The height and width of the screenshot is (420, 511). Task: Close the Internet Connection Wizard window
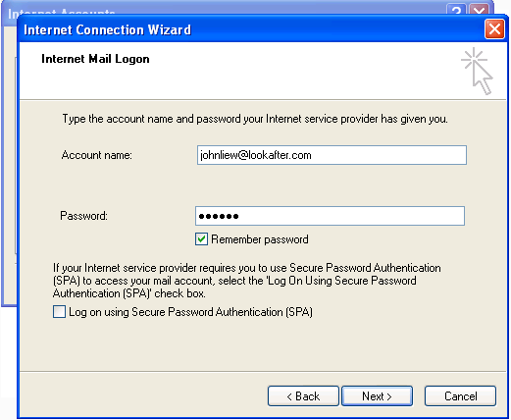pos(494,29)
